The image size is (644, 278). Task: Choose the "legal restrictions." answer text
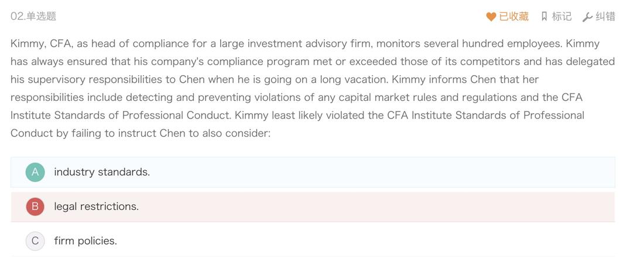click(x=97, y=206)
